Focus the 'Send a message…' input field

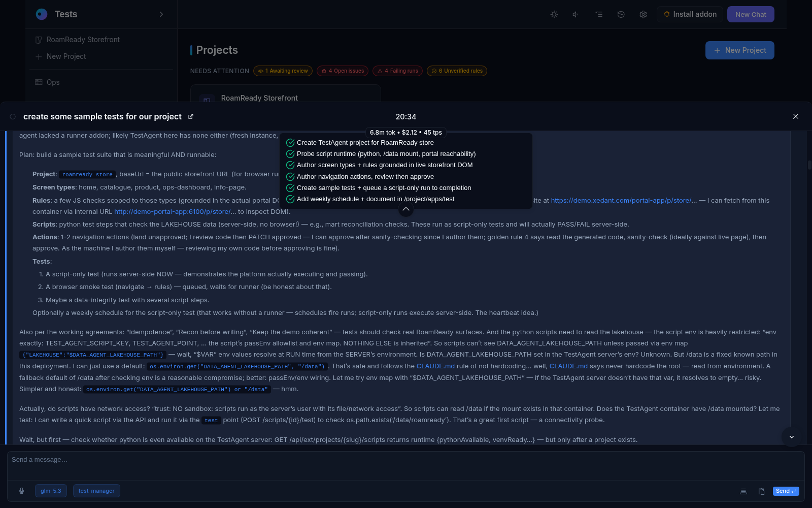(x=405, y=465)
